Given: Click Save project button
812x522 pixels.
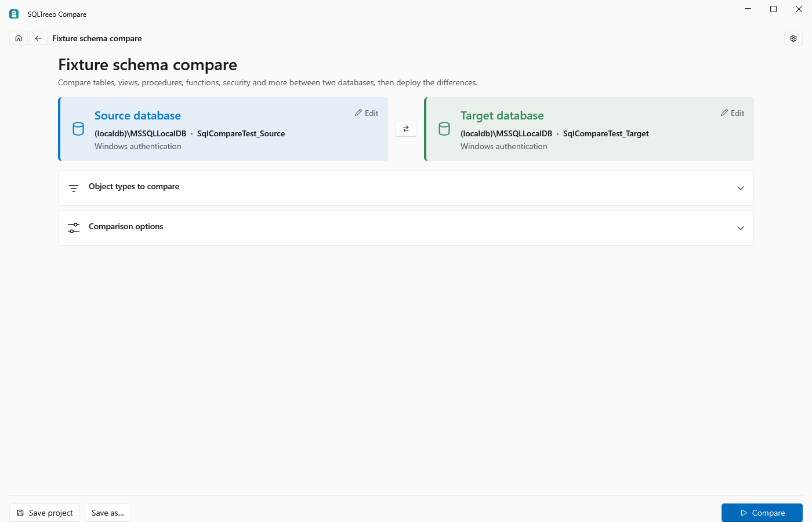Looking at the screenshot, I should point(45,513).
